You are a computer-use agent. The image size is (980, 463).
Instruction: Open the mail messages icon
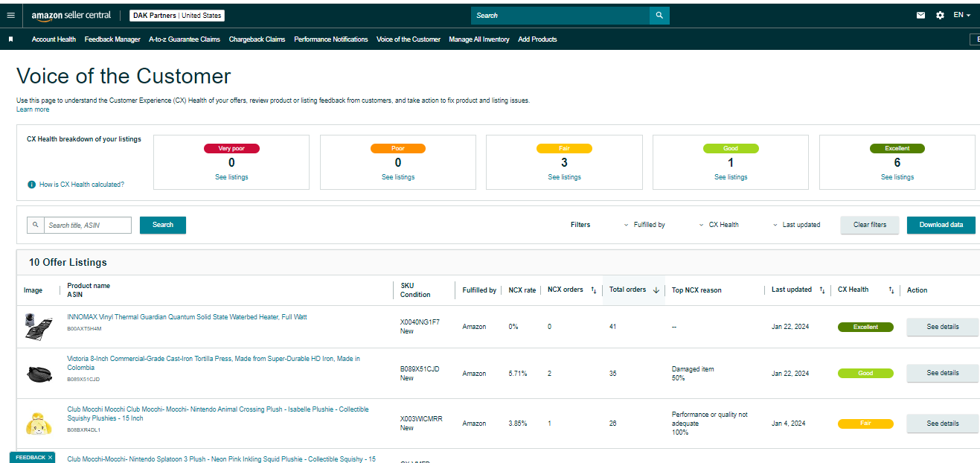921,15
